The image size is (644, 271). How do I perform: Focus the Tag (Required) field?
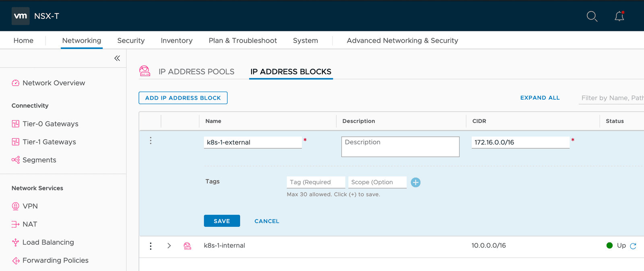coord(316,182)
